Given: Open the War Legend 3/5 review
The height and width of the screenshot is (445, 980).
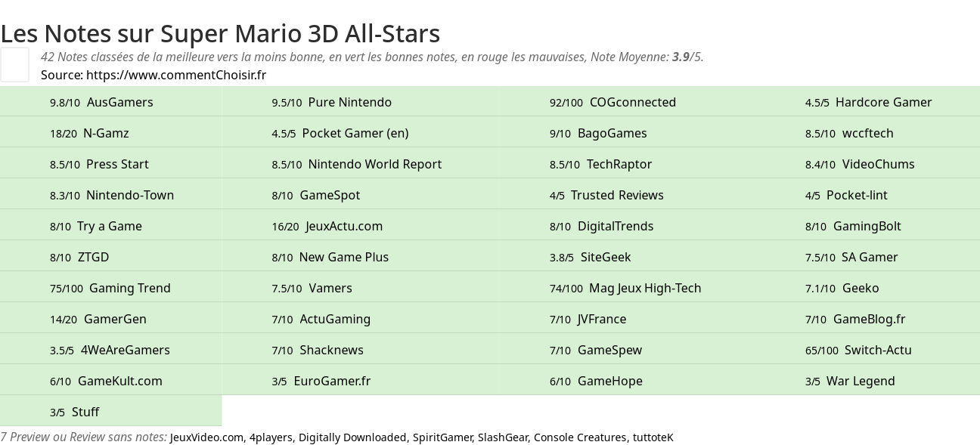Looking at the screenshot, I should pos(861,381).
